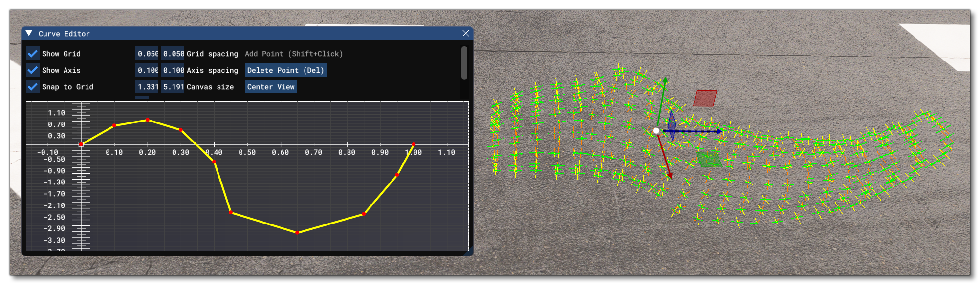Uncheck the Show Axis option

click(33, 70)
